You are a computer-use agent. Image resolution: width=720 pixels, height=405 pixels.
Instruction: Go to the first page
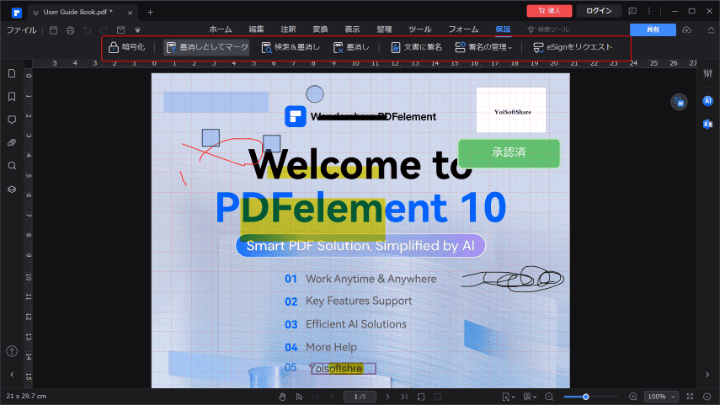click(x=316, y=397)
